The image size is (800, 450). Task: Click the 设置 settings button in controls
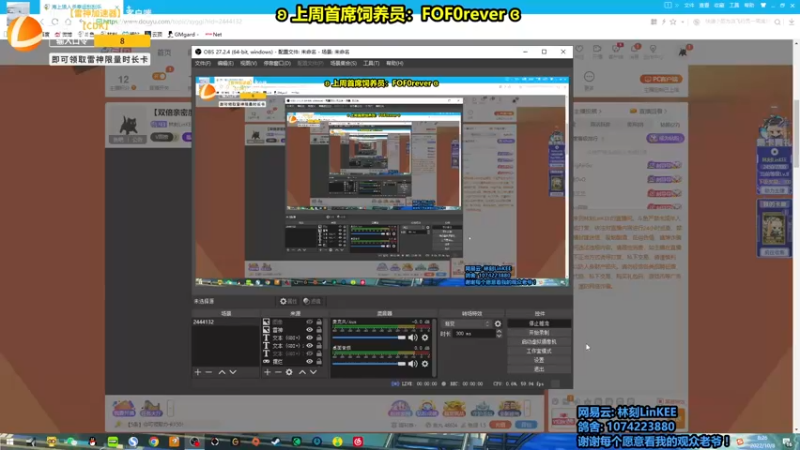pyautogui.click(x=539, y=360)
